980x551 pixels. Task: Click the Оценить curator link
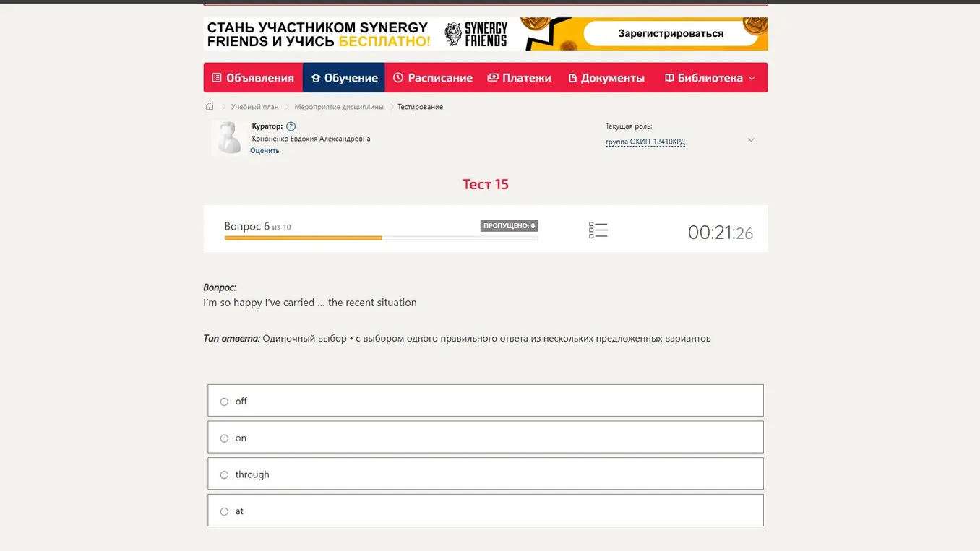(265, 151)
